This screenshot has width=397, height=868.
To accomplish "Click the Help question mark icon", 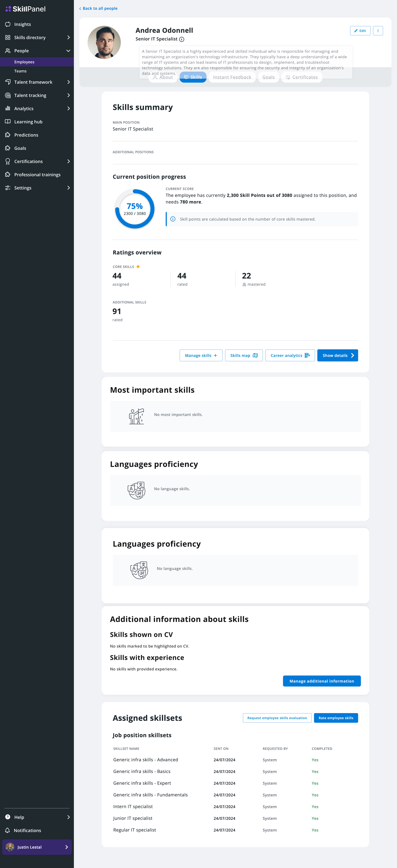I will pyautogui.click(x=8, y=817).
